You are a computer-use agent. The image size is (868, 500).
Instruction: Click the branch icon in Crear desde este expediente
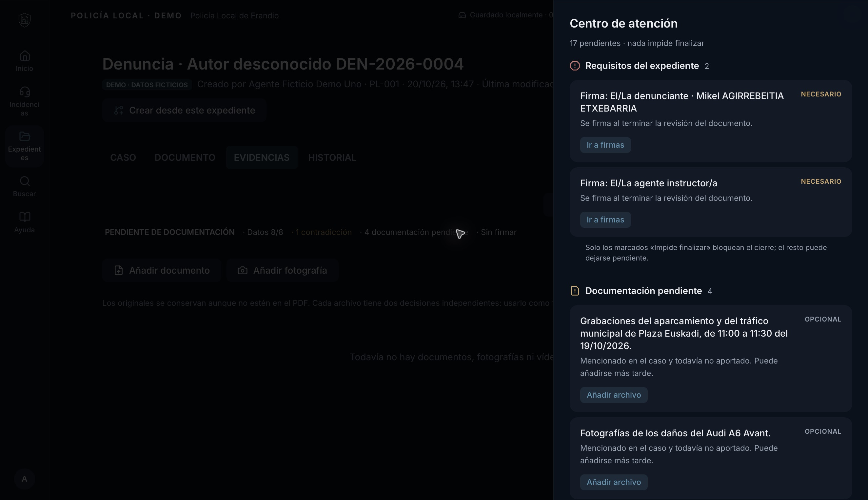(118, 110)
